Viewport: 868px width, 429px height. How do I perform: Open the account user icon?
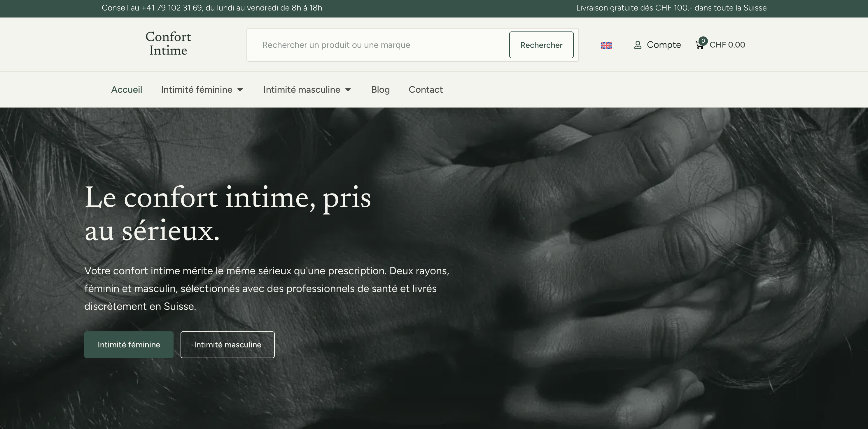(638, 45)
